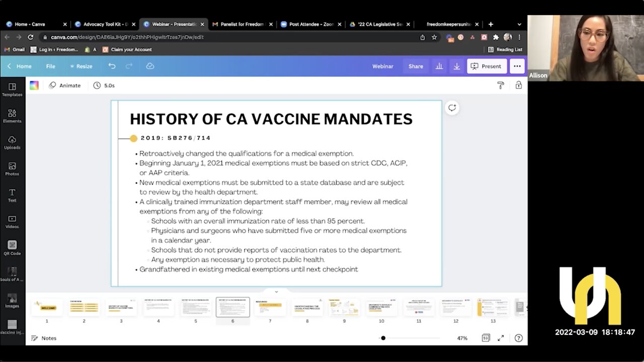
Task: Open the Templates panel in sidebar
Action: (x=12, y=89)
